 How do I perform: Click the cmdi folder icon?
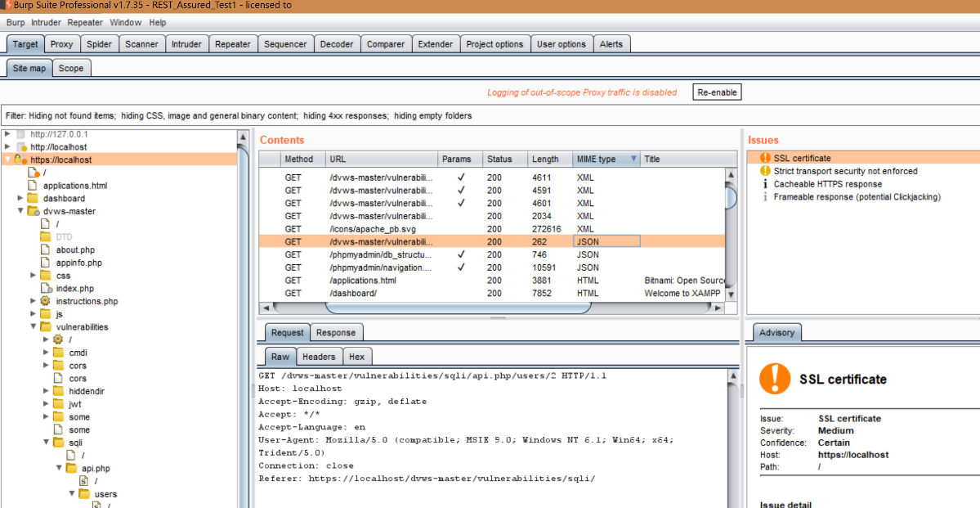pyautogui.click(x=58, y=353)
